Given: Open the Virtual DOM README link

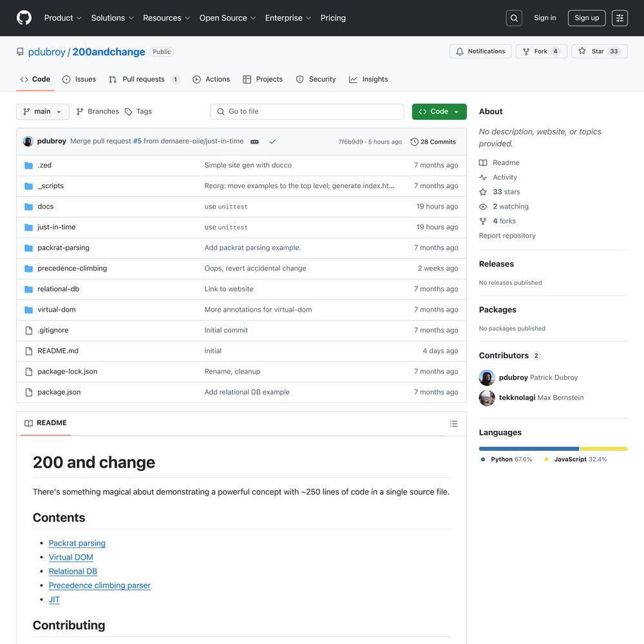Looking at the screenshot, I should click(71, 557).
